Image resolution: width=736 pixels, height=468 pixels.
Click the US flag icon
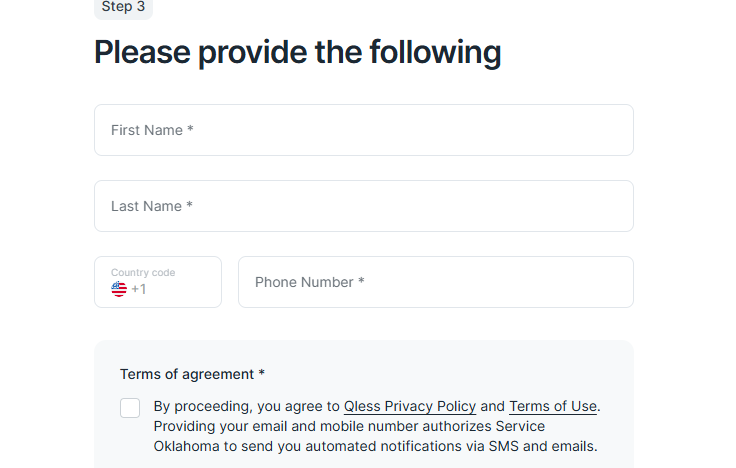coord(119,289)
